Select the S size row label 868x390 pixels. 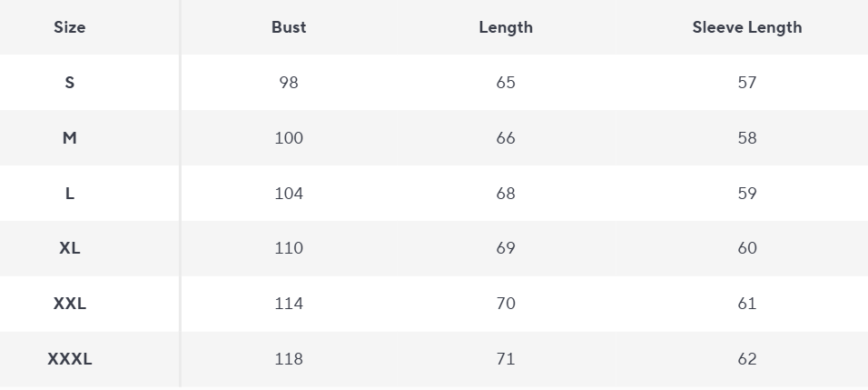click(70, 83)
